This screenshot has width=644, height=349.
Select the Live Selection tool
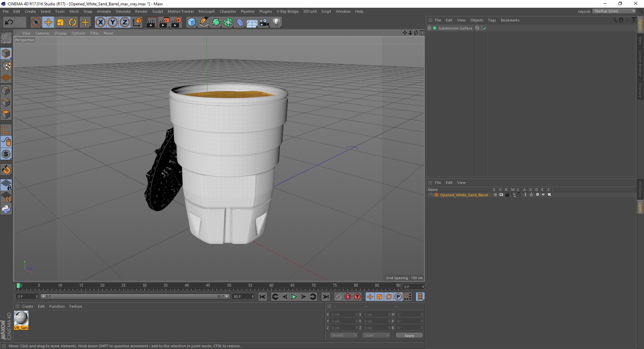[x=36, y=22]
